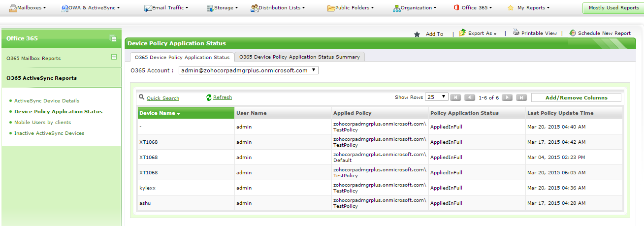
Task: Click the Export As icon
Action: point(462,32)
